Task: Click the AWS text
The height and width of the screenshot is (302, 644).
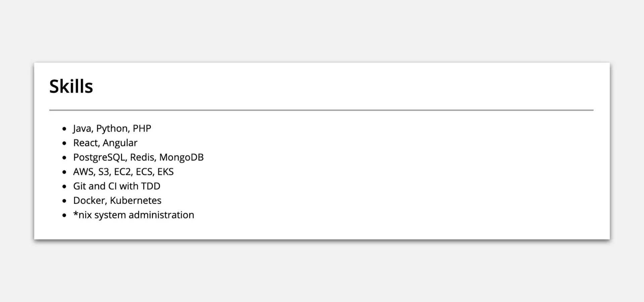Action: coord(84,172)
